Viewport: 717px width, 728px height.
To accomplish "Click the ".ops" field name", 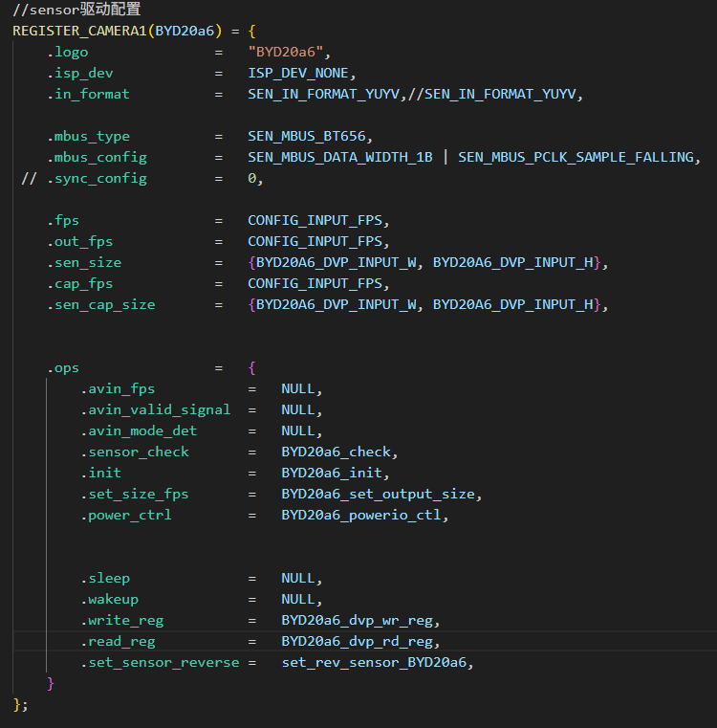I will pyautogui.click(x=63, y=368).
